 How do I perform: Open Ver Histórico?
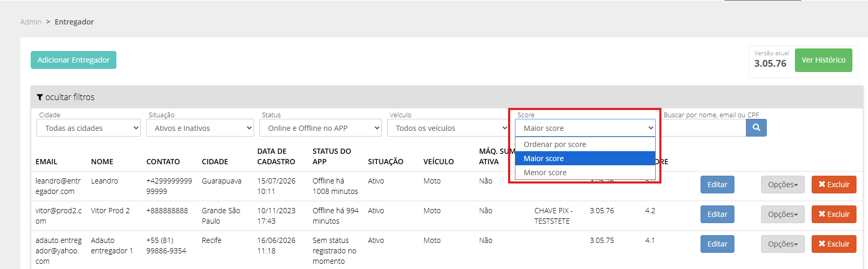pyautogui.click(x=823, y=60)
